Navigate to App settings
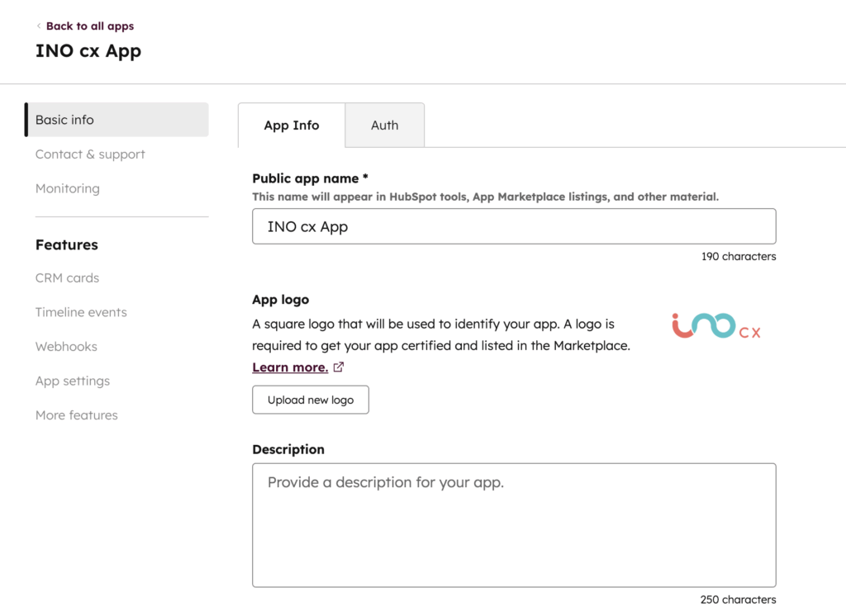This screenshot has width=846, height=616. pyautogui.click(x=73, y=381)
